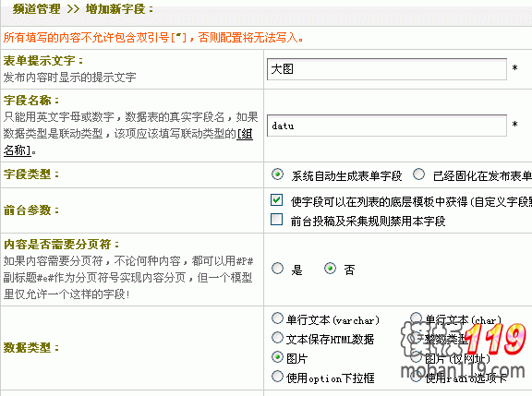Choose 单行文本(varchar) data type
The width and height of the screenshot is (532, 396).
coord(277,318)
